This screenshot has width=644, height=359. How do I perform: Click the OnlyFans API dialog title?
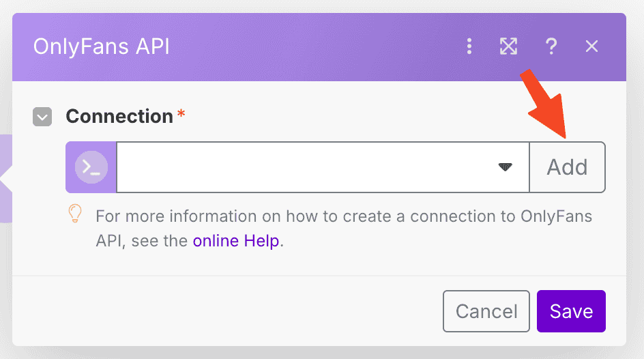coord(102,46)
